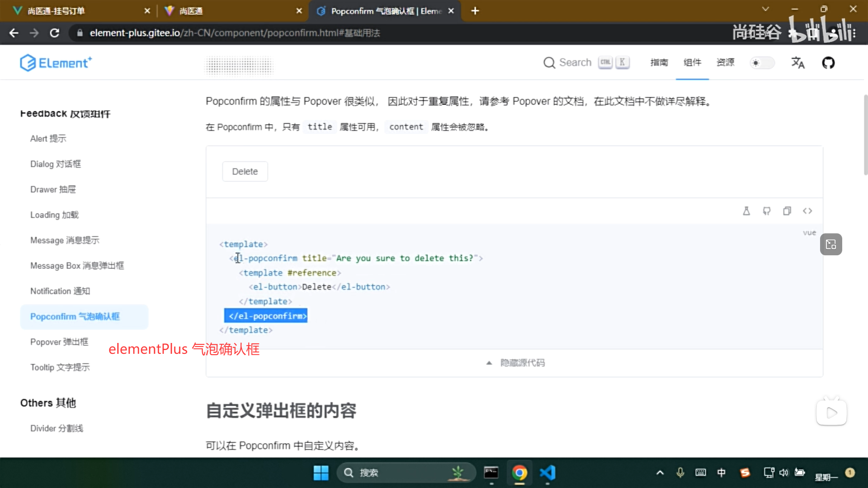Toggle the view source icon
This screenshot has height=488, width=868.
point(807,211)
